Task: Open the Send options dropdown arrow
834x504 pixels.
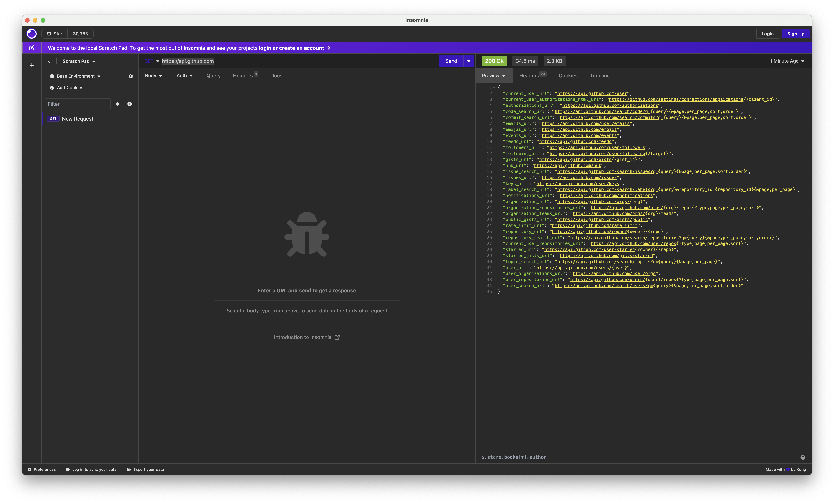Action: point(469,61)
